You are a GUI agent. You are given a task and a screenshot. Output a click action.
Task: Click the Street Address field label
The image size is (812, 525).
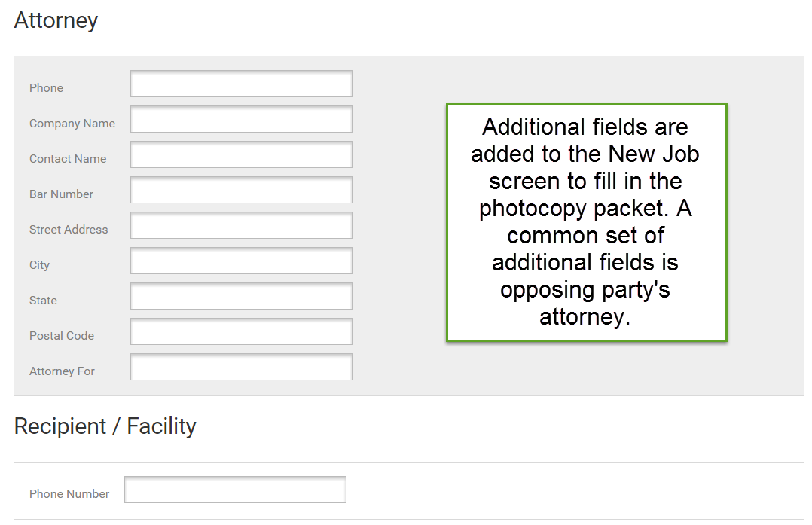coord(69,230)
